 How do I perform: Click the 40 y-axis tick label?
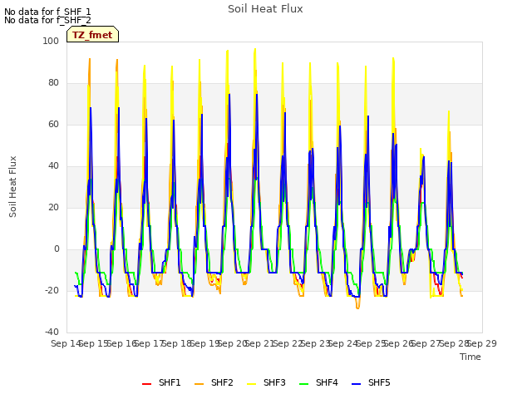pyautogui.click(x=53, y=166)
